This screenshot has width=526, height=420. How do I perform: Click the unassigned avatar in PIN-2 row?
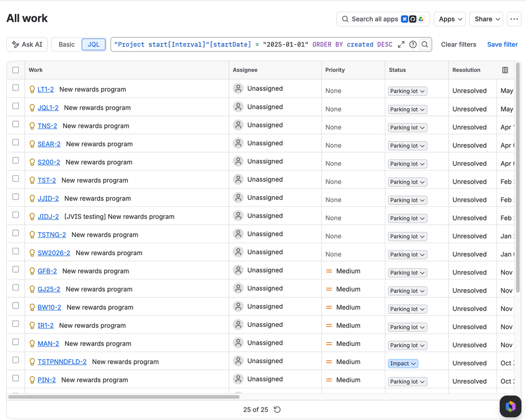point(238,379)
